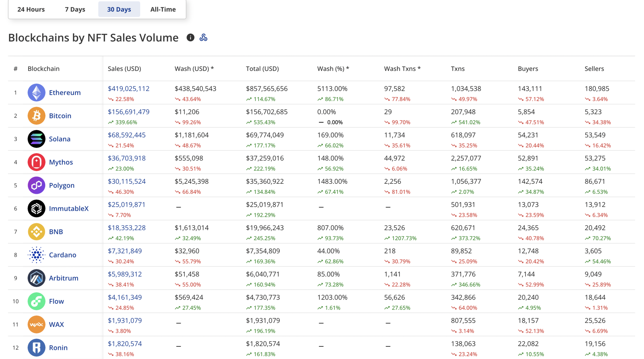Click Flow wash percentage 1203.00%

coord(332,297)
